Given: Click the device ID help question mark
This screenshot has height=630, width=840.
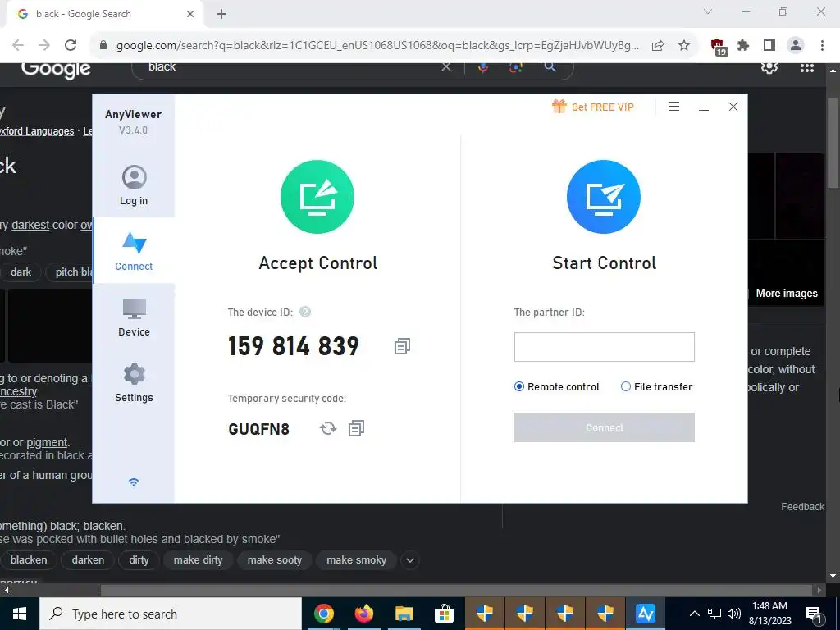Looking at the screenshot, I should [x=305, y=312].
